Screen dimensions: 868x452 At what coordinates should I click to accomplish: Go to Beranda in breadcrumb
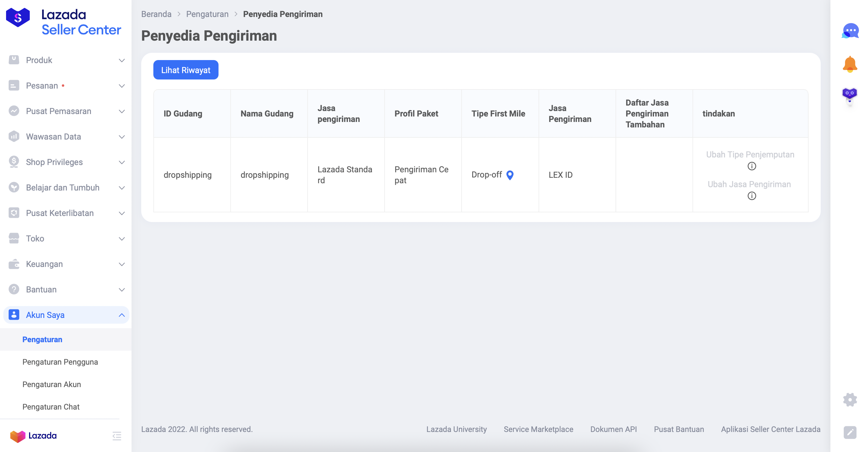click(156, 14)
